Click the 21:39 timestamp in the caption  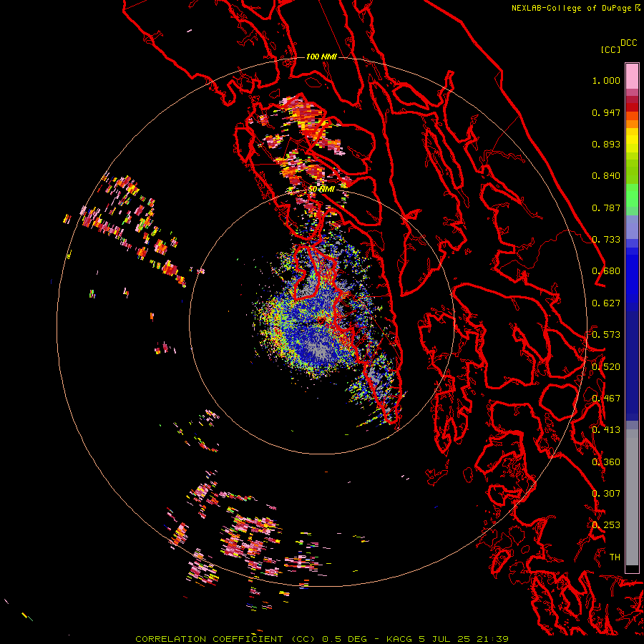coord(492,639)
